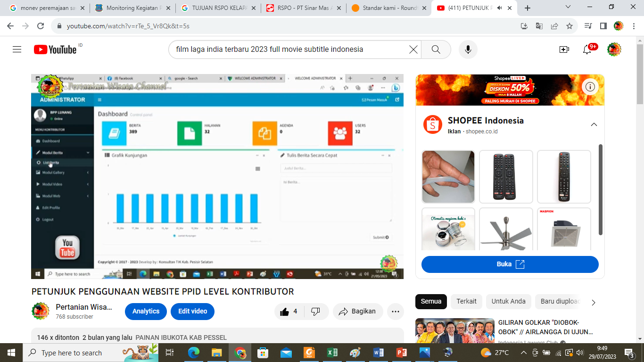
Task: Open the Windows Start menu
Action: click(11, 353)
